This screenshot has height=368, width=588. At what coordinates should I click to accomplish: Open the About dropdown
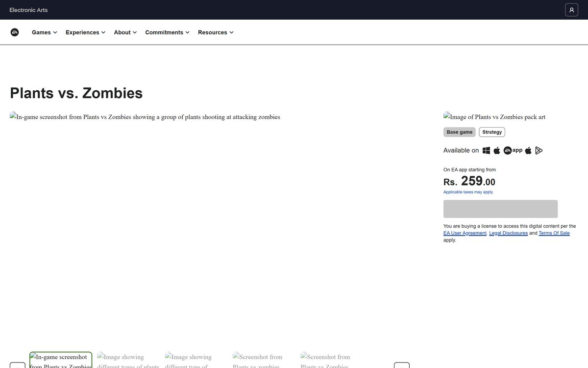click(125, 32)
